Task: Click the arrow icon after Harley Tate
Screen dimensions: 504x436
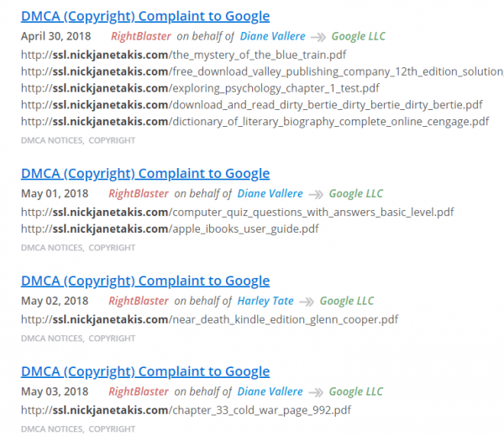Action: click(307, 302)
